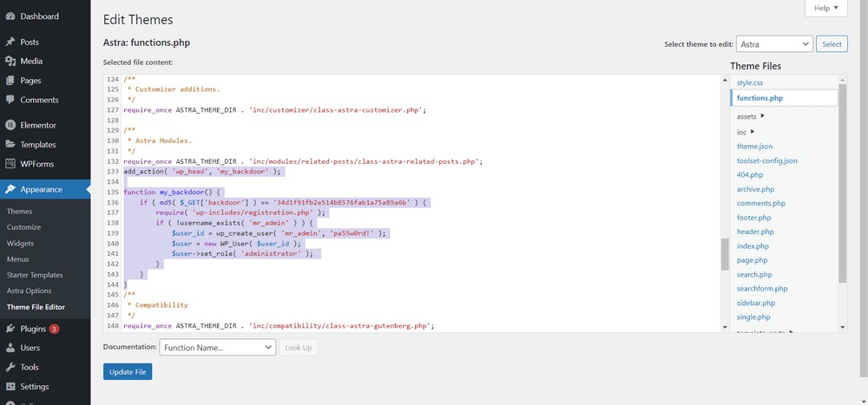Image resolution: width=868 pixels, height=405 pixels.
Task: Click the Plugins plug icon
Action: coord(10,329)
